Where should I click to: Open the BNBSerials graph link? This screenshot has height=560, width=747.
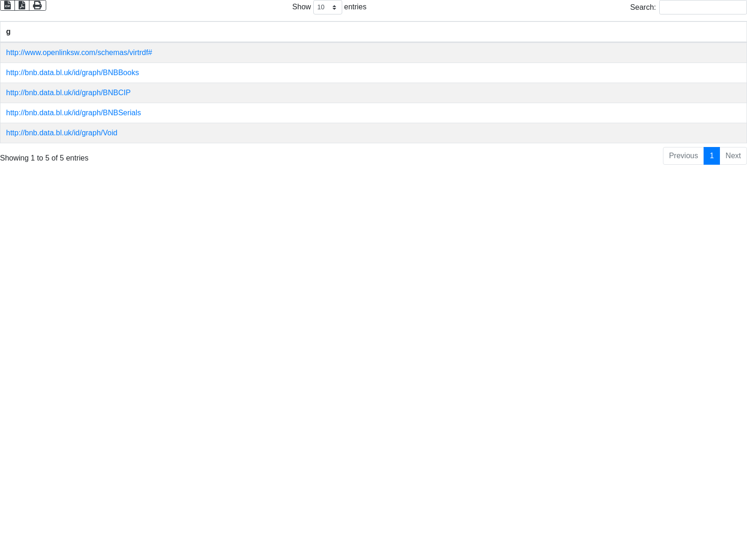pyautogui.click(x=73, y=113)
